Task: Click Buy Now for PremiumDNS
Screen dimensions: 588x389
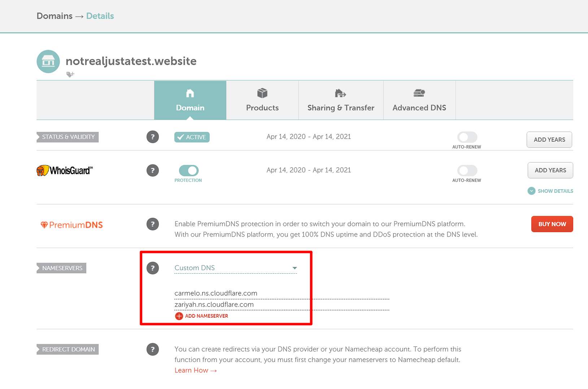Action: tap(552, 224)
